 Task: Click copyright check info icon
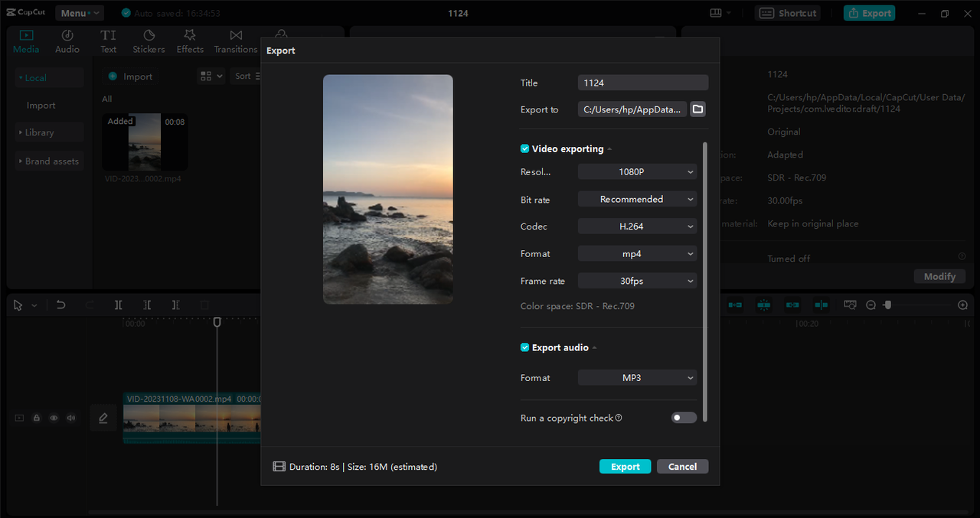pyautogui.click(x=619, y=418)
